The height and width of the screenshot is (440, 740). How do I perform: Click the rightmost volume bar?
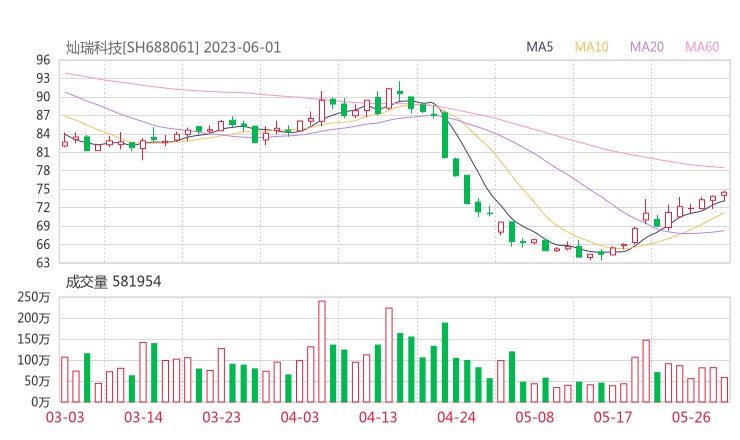point(724,389)
